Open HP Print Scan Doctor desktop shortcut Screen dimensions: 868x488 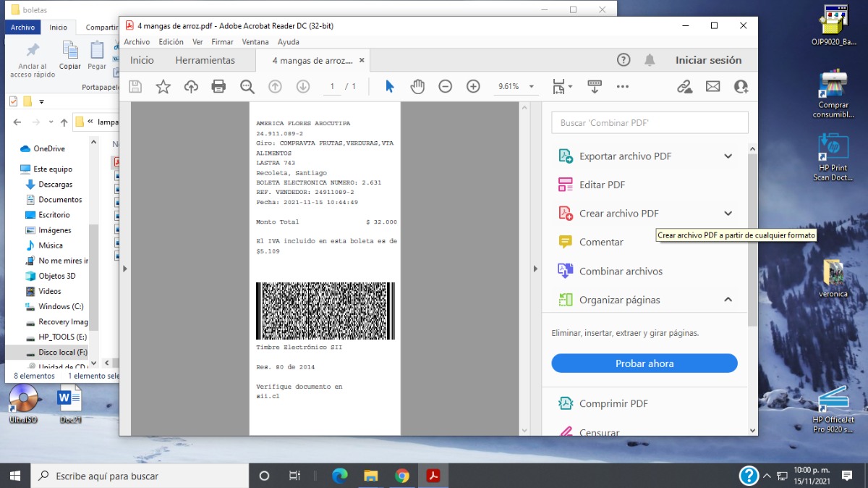click(x=833, y=157)
